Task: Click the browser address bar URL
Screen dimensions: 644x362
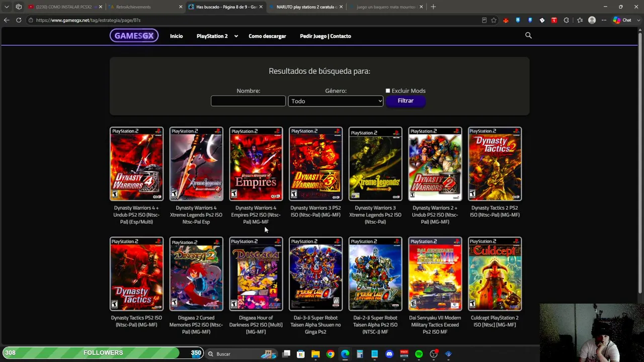Action: (x=88, y=20)
